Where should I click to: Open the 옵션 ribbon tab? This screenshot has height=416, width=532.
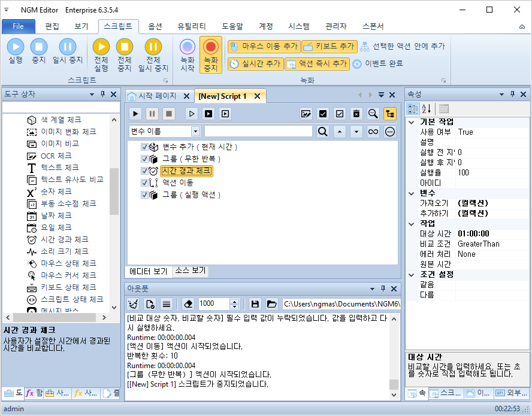click(155, 26)
